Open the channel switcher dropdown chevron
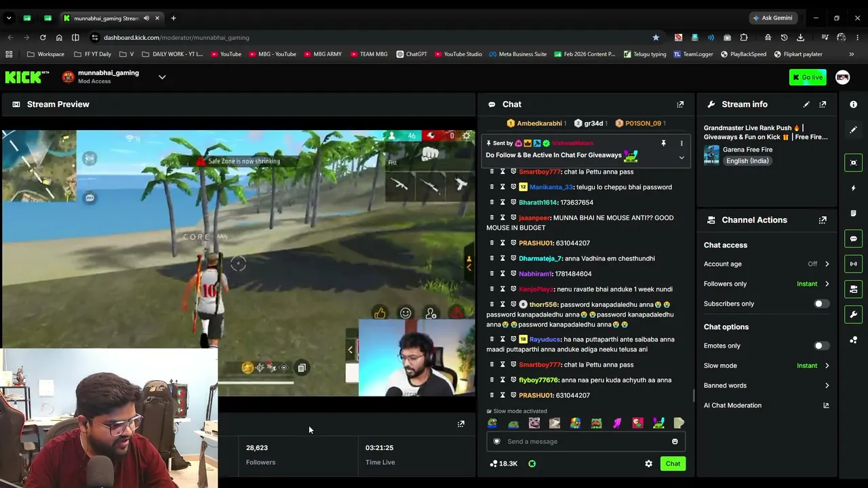The image size is (868, 488). pyautogui.click(x=162, y=77)
